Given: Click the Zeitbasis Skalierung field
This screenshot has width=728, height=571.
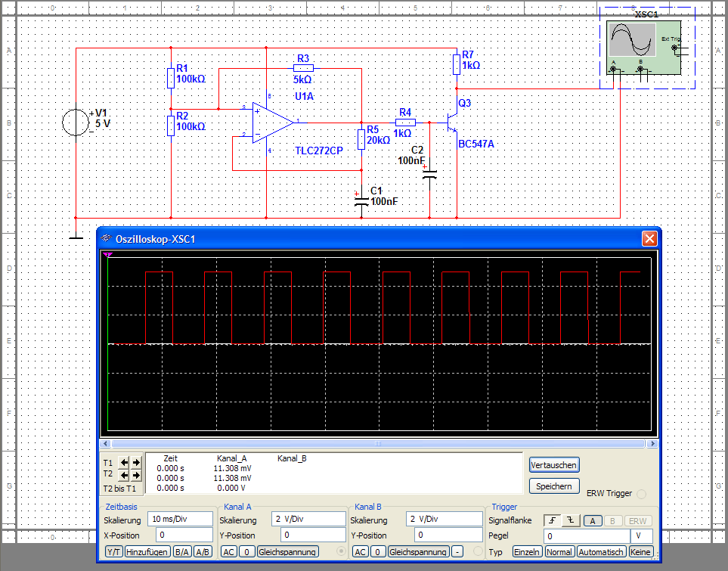Looking at the screenshot, I should (180, 520).
